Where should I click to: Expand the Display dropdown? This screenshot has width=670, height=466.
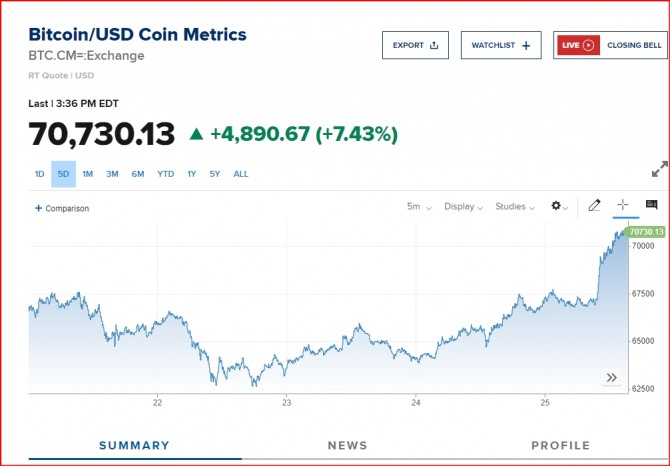pyautogui.click(x=465, y=207)
